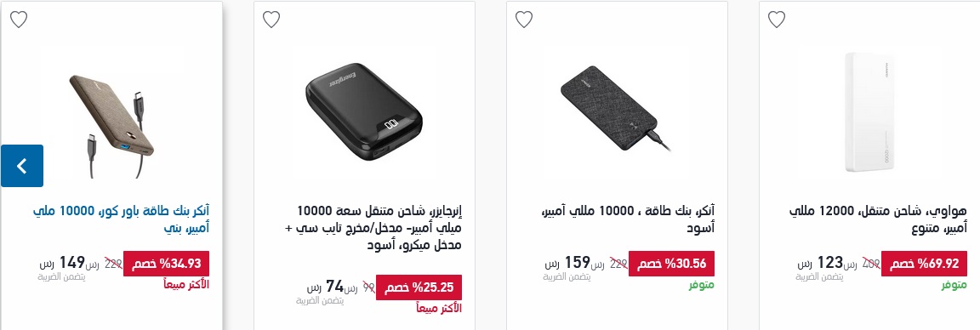The width and height of the screenshot is (980, 330).
Task: View the black Anker power bank photo
Action: point(616,114)
